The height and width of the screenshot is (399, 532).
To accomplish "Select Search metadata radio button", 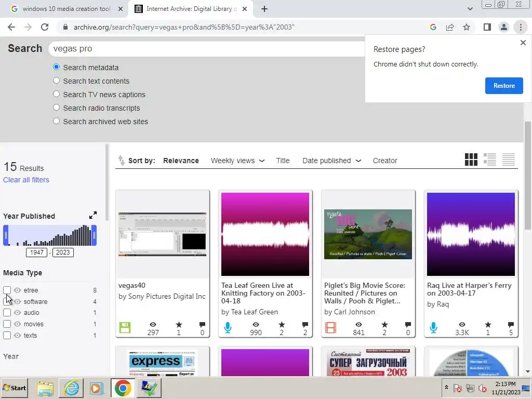I will pos(56,67).
